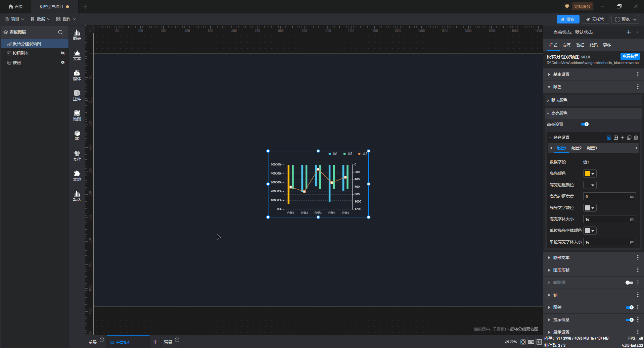Open the 图表 chart components icon

[x=77, y=35]
